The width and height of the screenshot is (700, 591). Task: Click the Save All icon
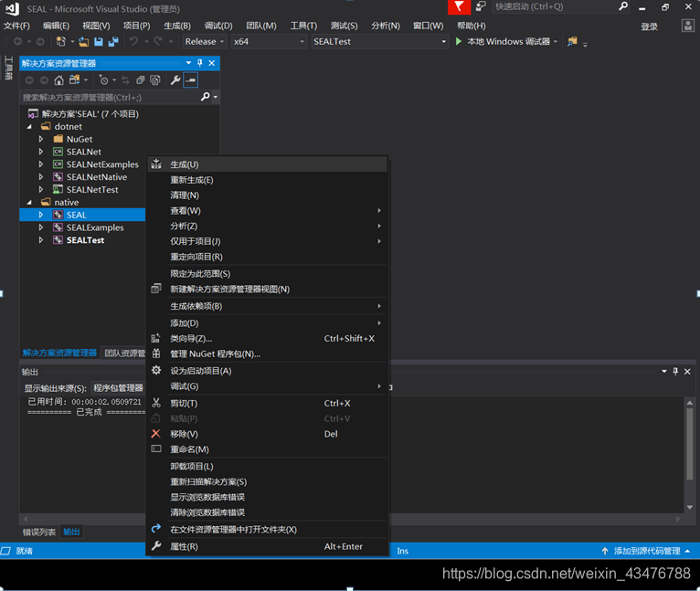pos(113,41)
